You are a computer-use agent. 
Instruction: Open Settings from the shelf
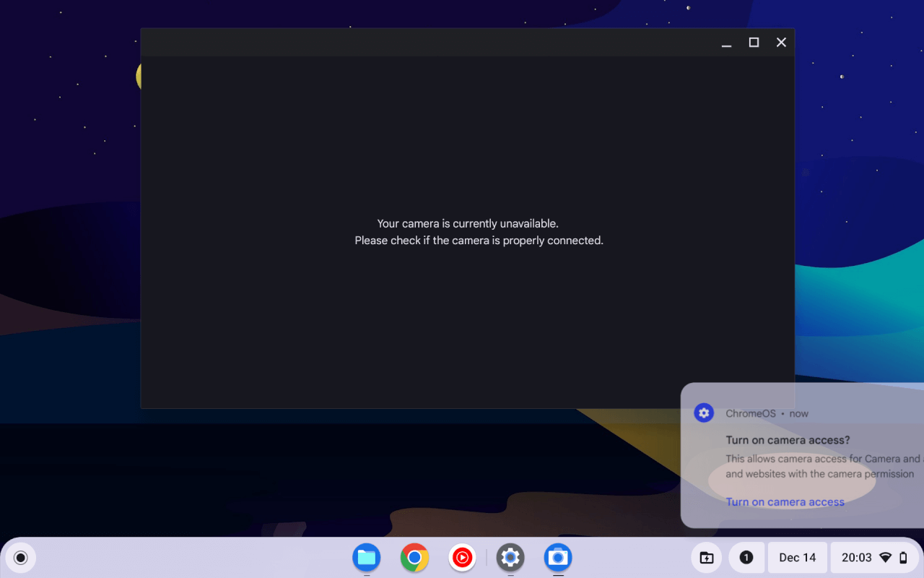pyautogui.click(x=510, y=557)
